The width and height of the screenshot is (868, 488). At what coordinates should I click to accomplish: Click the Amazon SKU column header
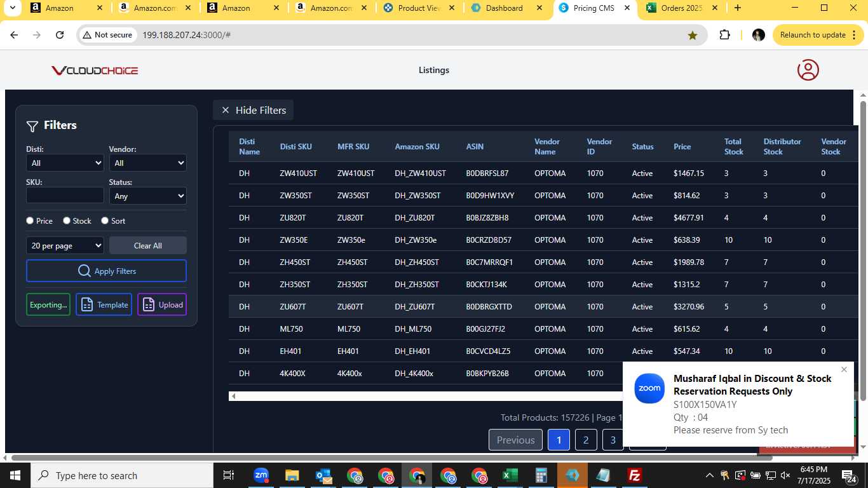tap(417, 147)
